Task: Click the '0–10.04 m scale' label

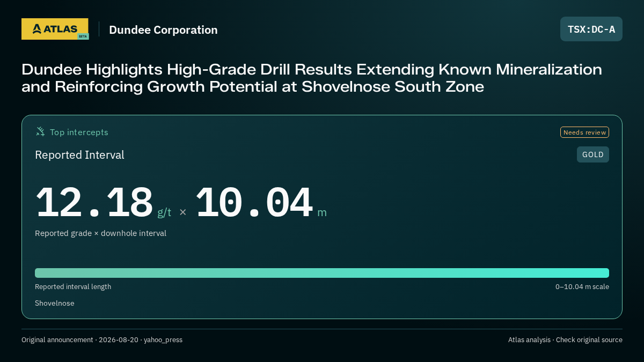Action: tap(582, 287)
